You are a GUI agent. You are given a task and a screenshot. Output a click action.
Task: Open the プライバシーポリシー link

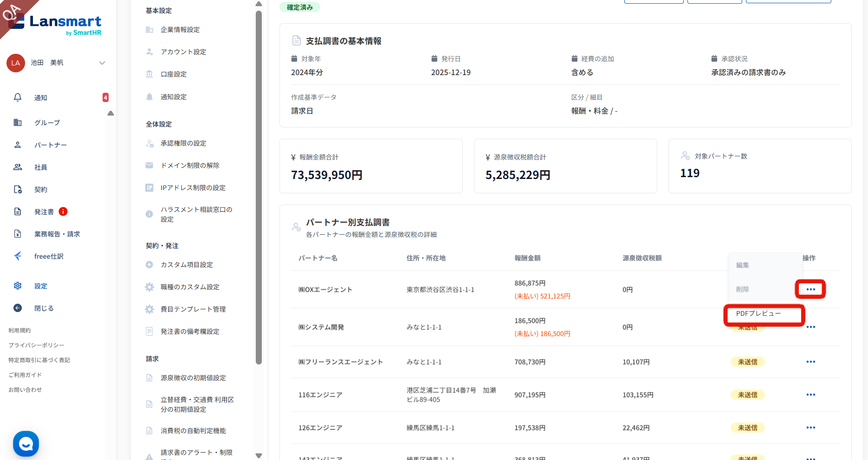[x=36, y=345]
